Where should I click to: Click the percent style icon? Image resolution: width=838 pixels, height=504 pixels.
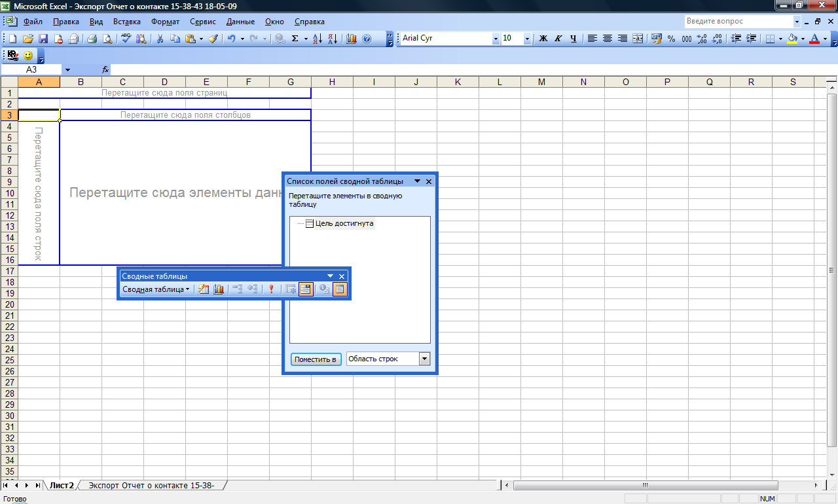pyautogui.click(x=671, y=39)
